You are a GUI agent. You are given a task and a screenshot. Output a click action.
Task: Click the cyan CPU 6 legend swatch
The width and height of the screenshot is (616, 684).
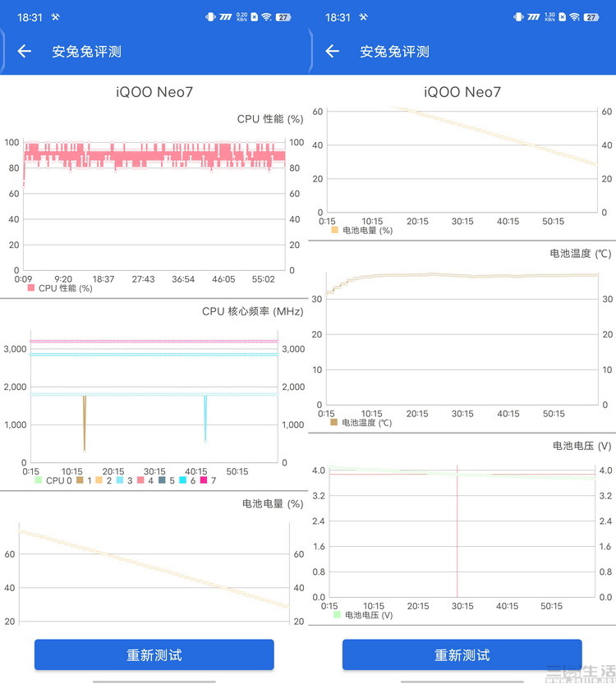point(183,480)
